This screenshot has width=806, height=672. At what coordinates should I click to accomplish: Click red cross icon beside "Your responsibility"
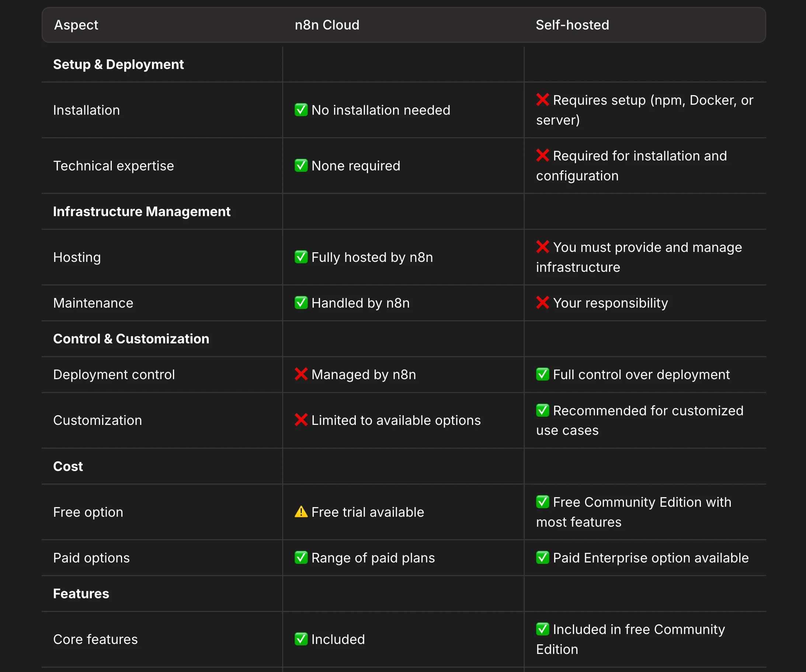542,302
